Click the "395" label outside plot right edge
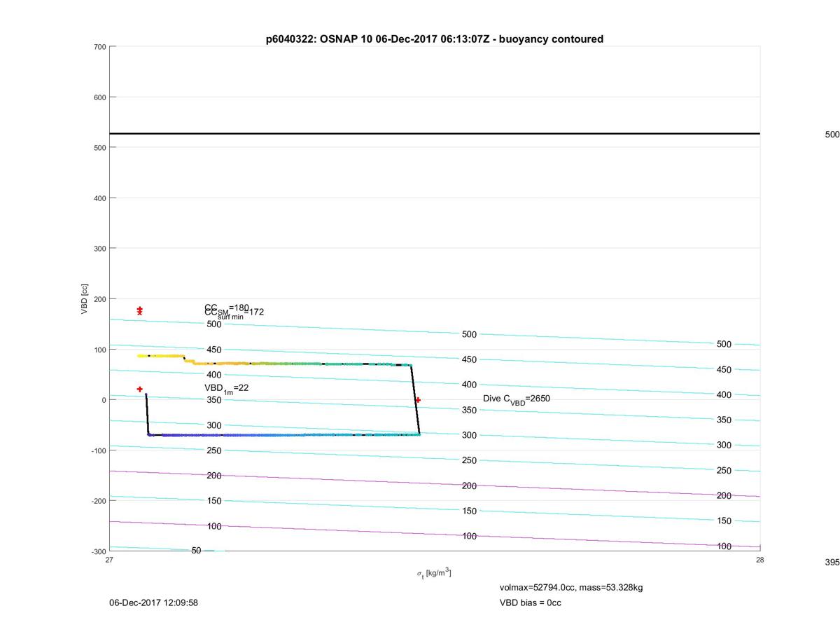The image size is (840, 620). [x=832, y=563]
